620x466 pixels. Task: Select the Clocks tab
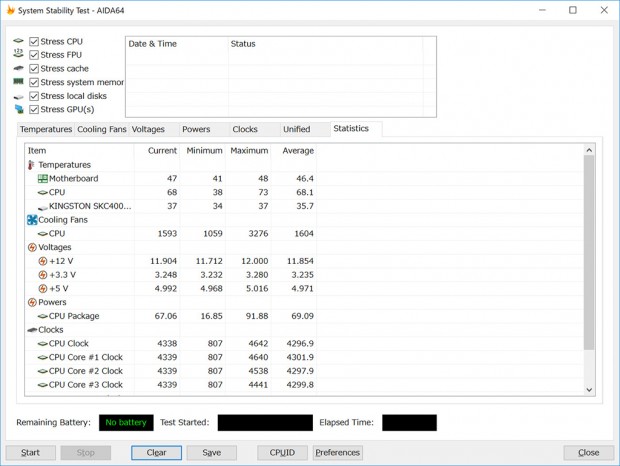pos(254,129)
